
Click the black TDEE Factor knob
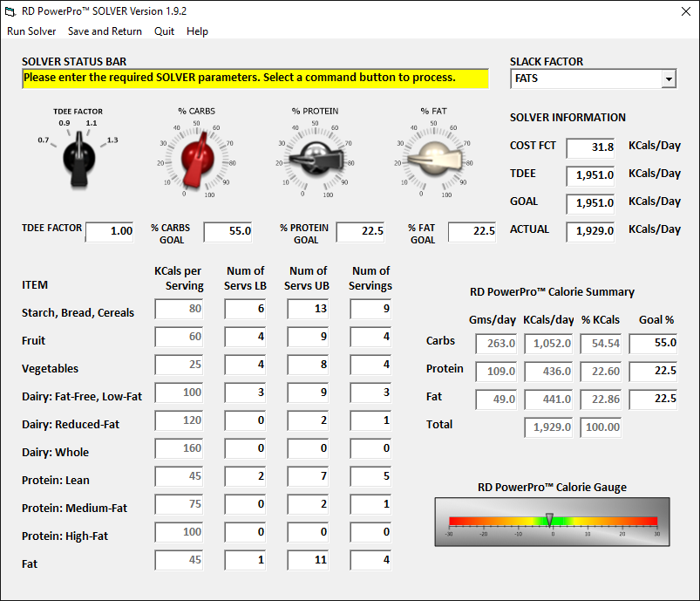click(x=79, y=159)
